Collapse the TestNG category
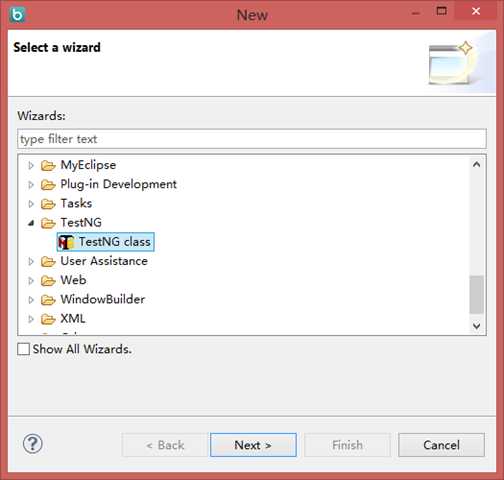 [x=31, y=223]
